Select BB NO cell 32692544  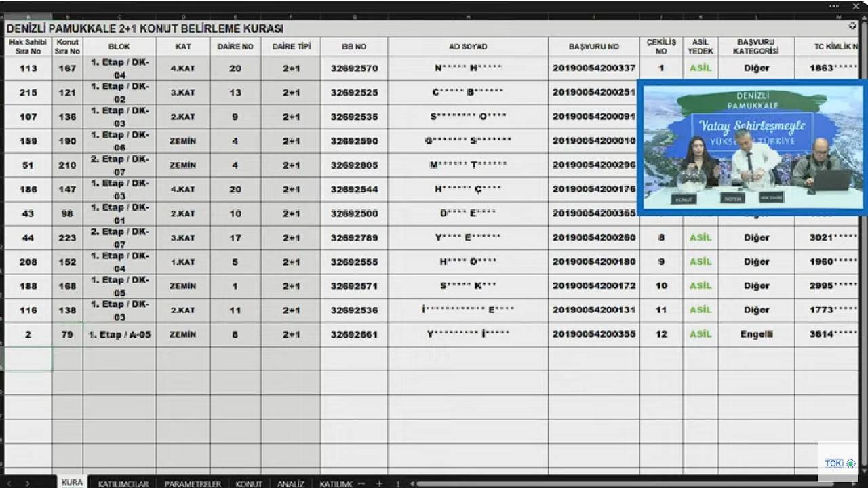[x=354, y=189]
